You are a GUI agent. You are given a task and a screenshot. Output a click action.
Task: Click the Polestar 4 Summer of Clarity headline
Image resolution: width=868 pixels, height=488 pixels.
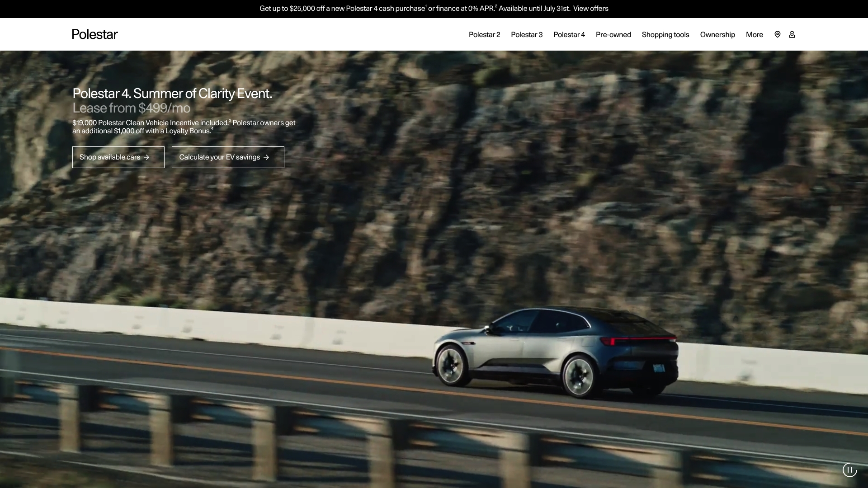point(172,94)
